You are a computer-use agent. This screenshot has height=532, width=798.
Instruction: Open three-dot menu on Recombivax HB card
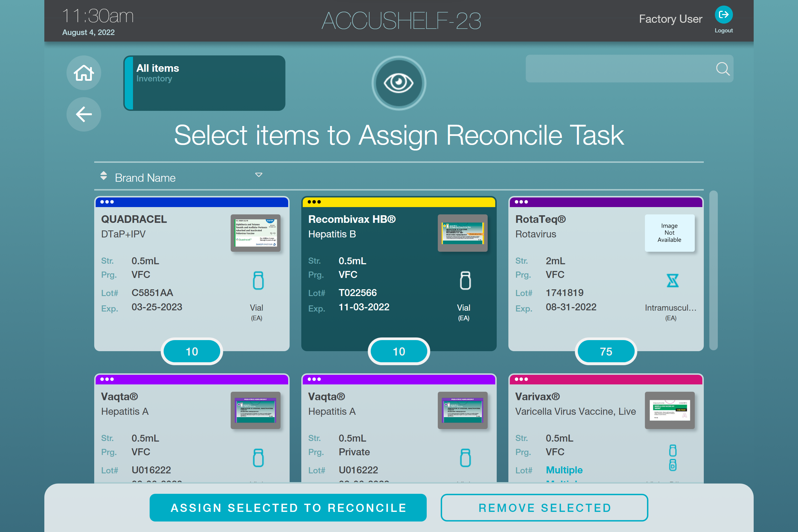pyautogui.click(x=314, y=202)
